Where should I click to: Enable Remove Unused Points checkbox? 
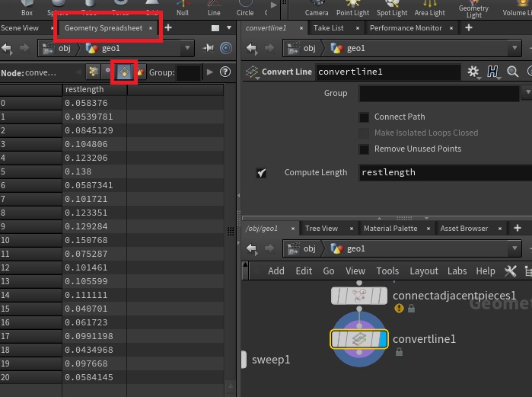coord(364,149)
